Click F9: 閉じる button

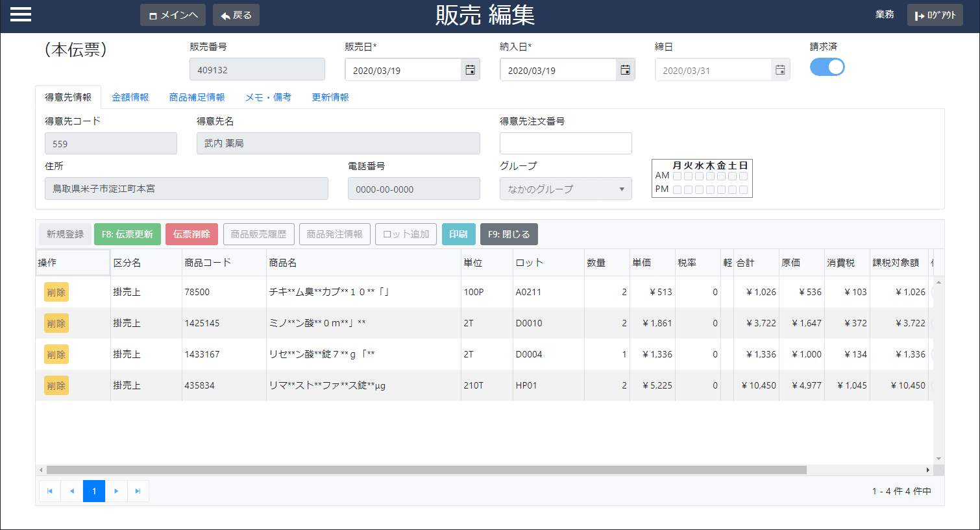tap(509, 234)
